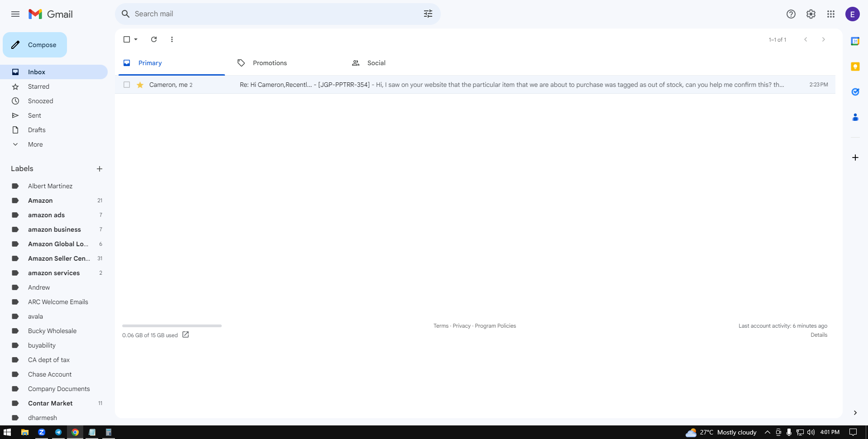868x439 pixels.
Task: Go to newer messages arrow
Action: [806, 39]
